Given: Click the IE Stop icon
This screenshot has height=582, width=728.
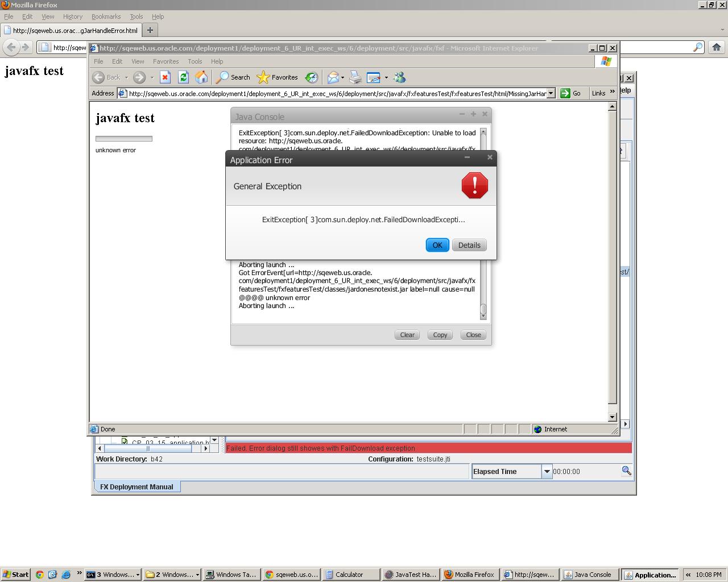Looking at the screenshot, I should [165, 77].
